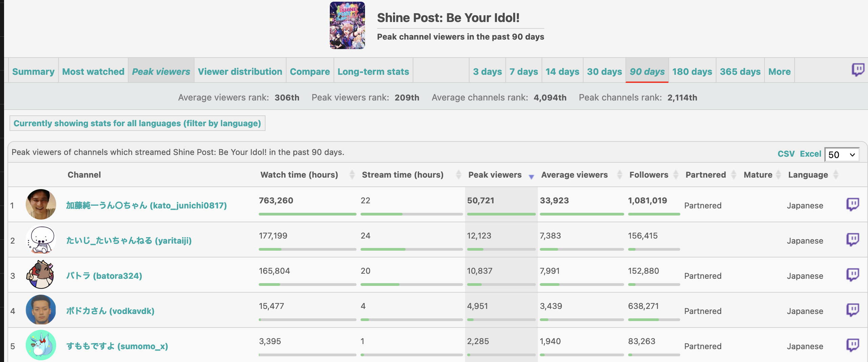The image size is (868, 362).
Task: Open Twitch icon in the tab bar
Action: pyautogui.click(x=858, y=70)
